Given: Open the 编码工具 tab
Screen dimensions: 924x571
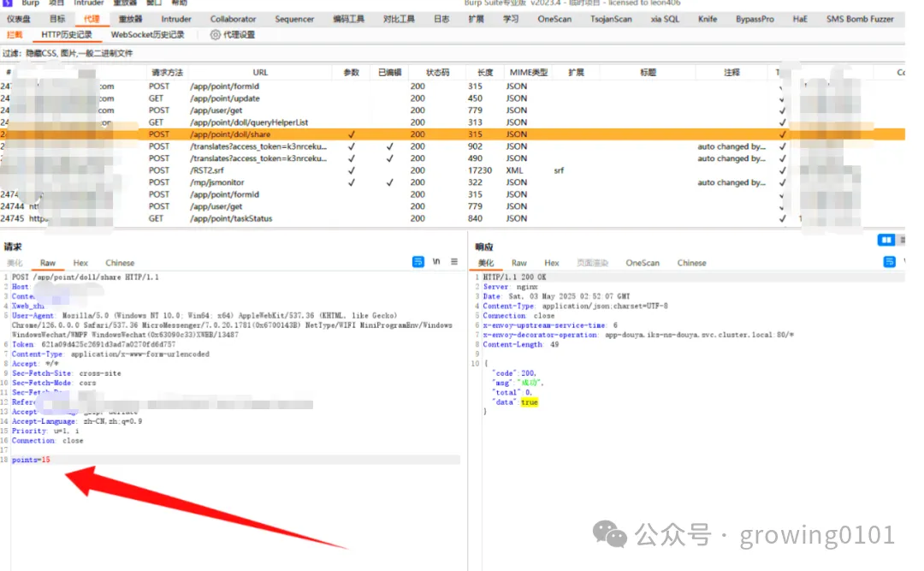Looking at the screenshot, I should coord(349,19).
